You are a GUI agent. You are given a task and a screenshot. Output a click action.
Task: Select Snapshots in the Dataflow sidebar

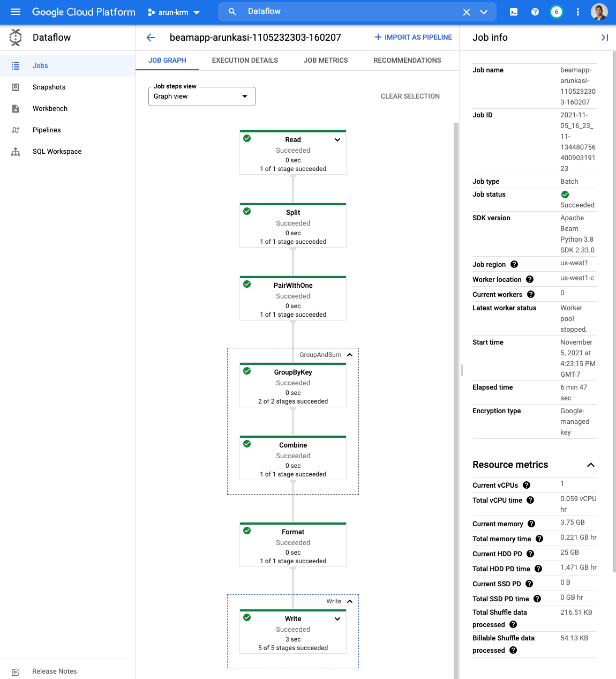pyautogui.click(x=49, y=87)
